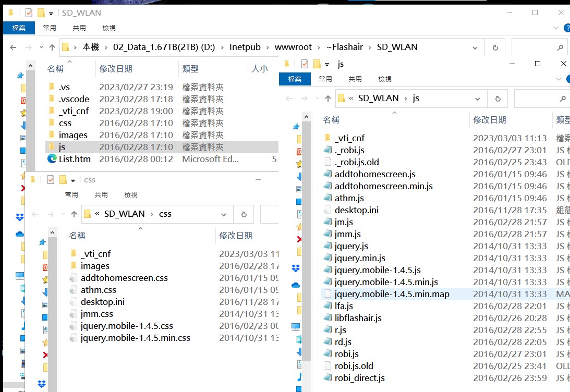This screenshot has width=570, height=392.
Task: Sort by 修改日期 column in js window
Action: click(489, 120)
